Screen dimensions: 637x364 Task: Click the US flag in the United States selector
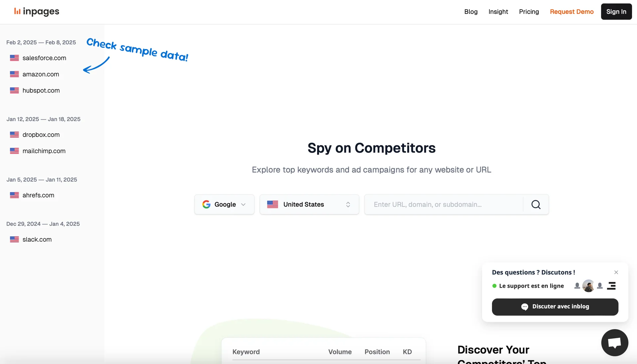click(272, 204)
